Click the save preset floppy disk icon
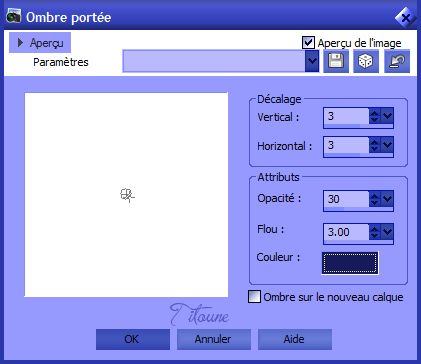The image size is (421, 364). [336, 61]
